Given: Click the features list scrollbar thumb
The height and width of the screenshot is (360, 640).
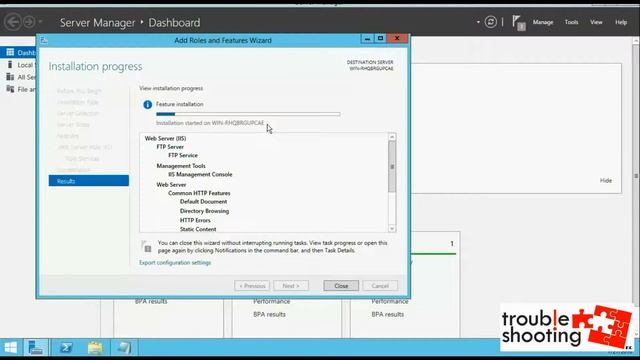Looking at the screenshot, I should click(x=392, y=167).
